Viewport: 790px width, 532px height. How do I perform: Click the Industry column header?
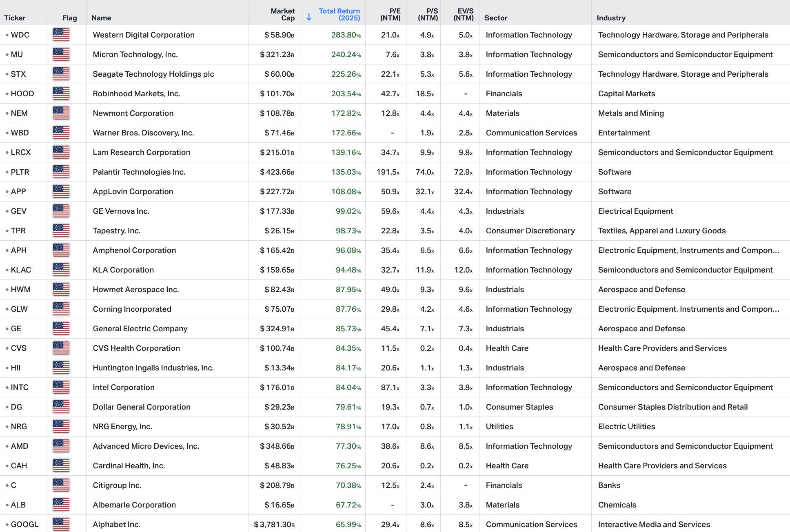pyautogui.click(x=611, y=18)
